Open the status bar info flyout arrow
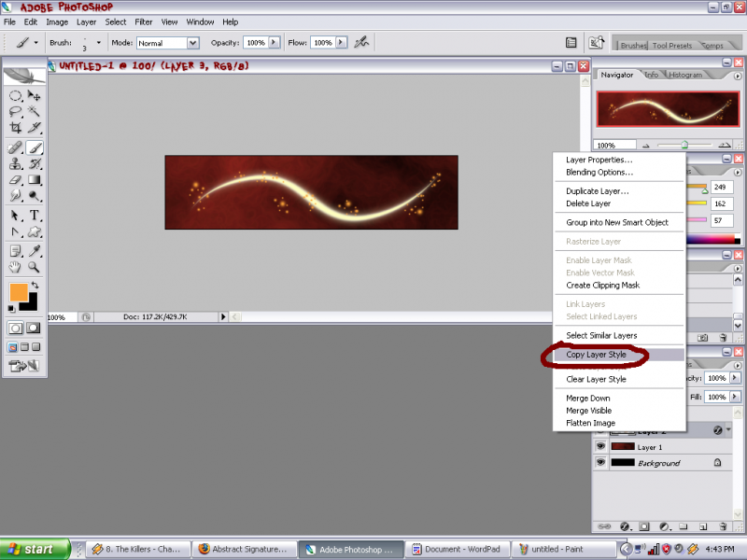 223,316
